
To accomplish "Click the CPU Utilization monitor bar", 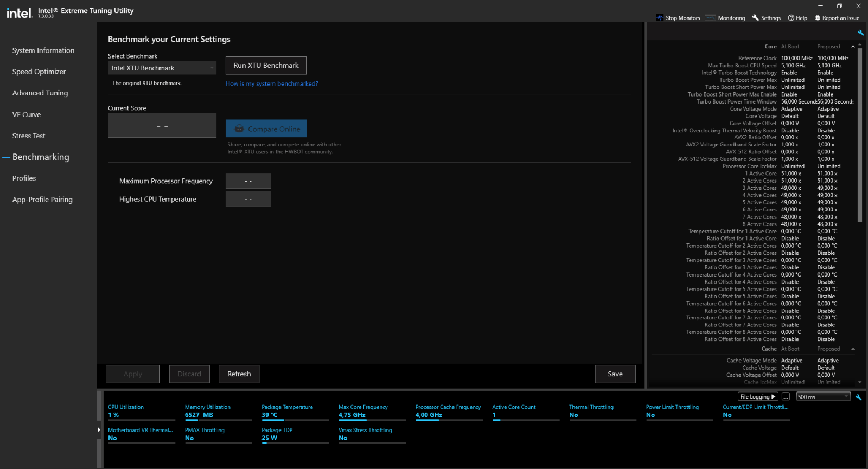I will [x=142, y=420].
